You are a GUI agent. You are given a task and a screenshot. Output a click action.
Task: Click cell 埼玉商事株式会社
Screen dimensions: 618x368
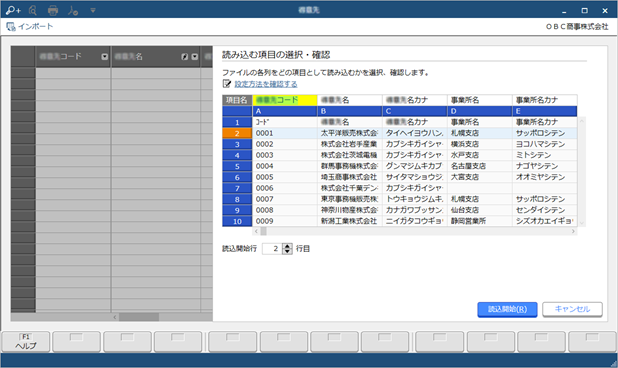[x=350, y=177]
